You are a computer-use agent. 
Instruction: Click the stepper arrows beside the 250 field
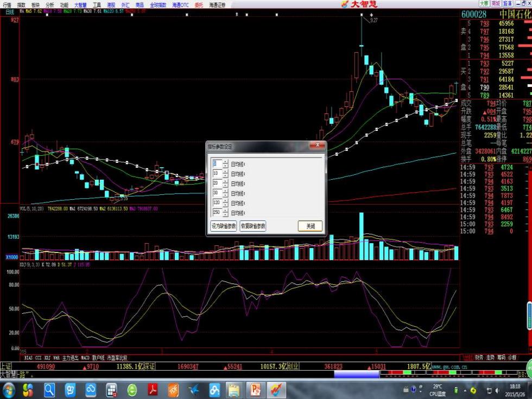[226, 212]
